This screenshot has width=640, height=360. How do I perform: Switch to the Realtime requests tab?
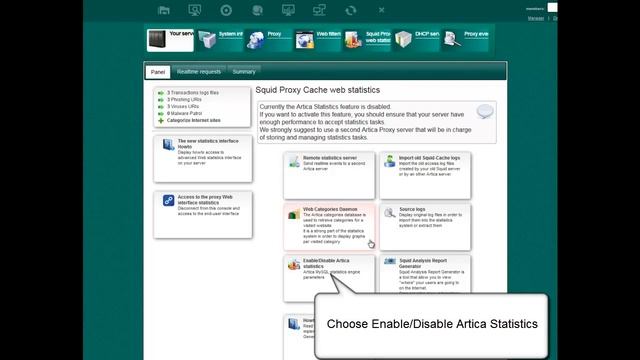(199, 71)
